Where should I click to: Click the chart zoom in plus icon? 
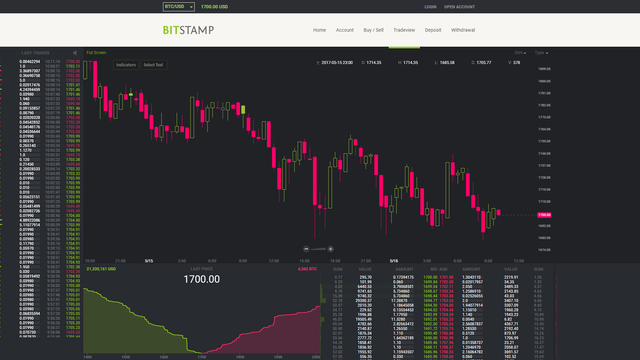click(330, 249)
